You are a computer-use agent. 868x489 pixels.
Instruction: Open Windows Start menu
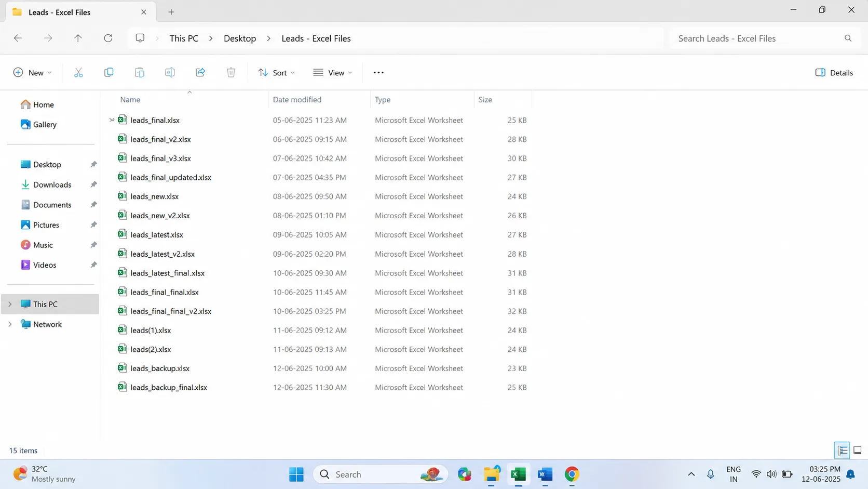(296, 474)
